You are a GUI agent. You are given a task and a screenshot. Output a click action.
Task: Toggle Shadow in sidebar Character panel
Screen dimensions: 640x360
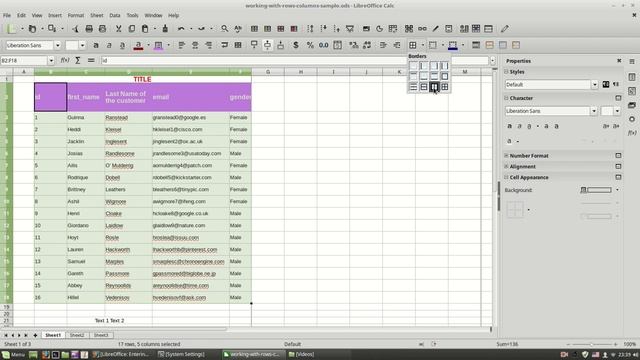(x=556, y=126)
